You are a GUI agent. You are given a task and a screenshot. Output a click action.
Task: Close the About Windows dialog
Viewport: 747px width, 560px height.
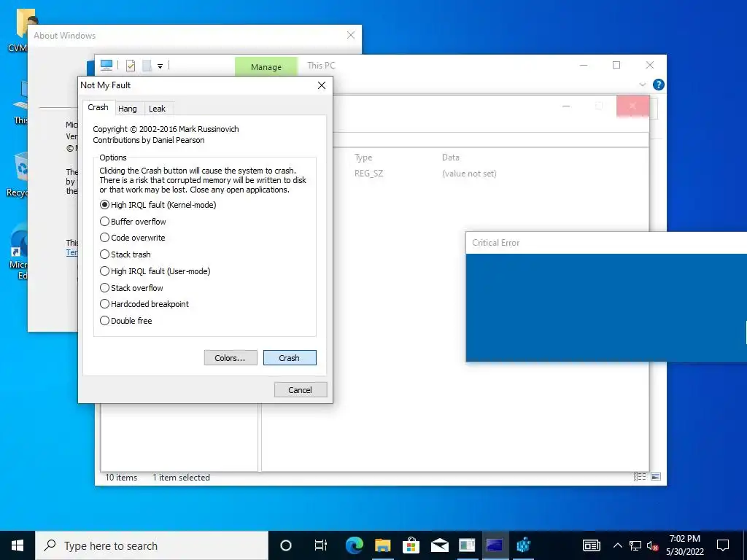pos(351,35)
